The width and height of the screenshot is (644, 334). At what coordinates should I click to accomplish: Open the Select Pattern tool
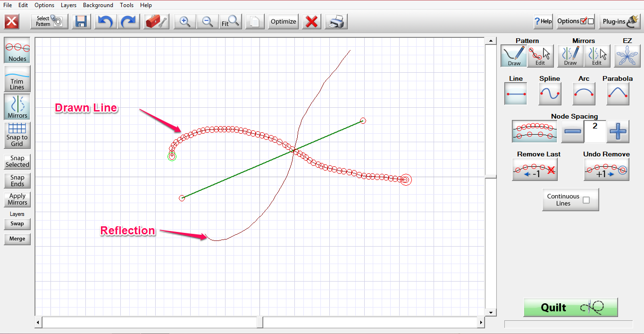point(49,22)
